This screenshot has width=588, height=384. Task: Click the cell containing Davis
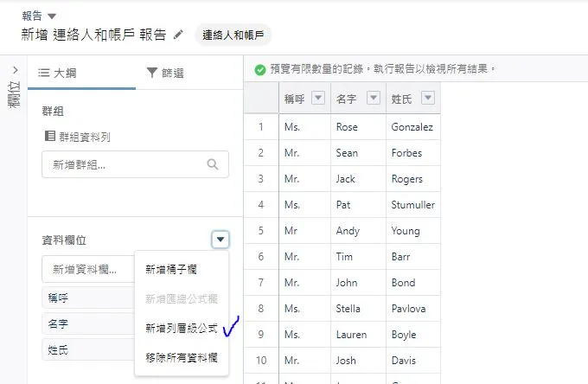[412, 361]
